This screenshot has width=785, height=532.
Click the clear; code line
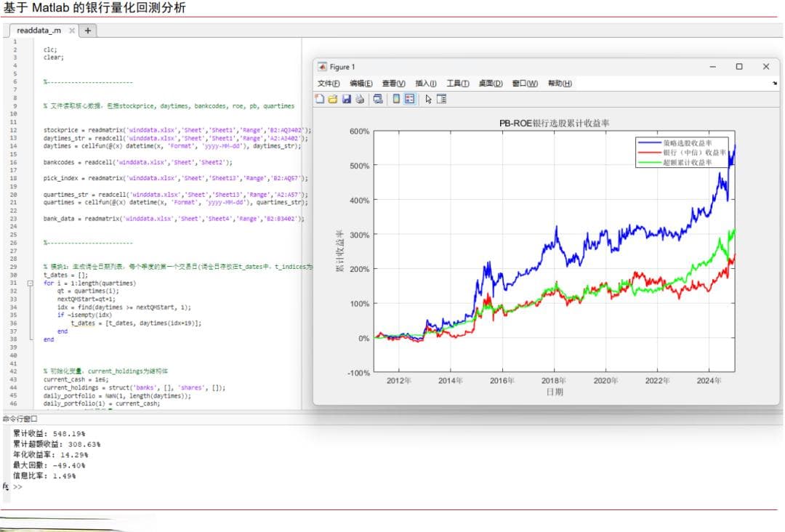(x=54, y=57)
